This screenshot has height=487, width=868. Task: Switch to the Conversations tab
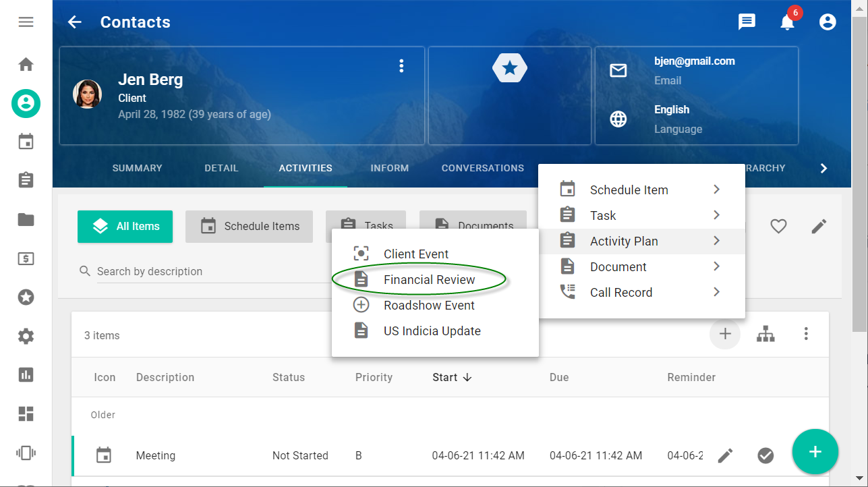click(482, 168)
